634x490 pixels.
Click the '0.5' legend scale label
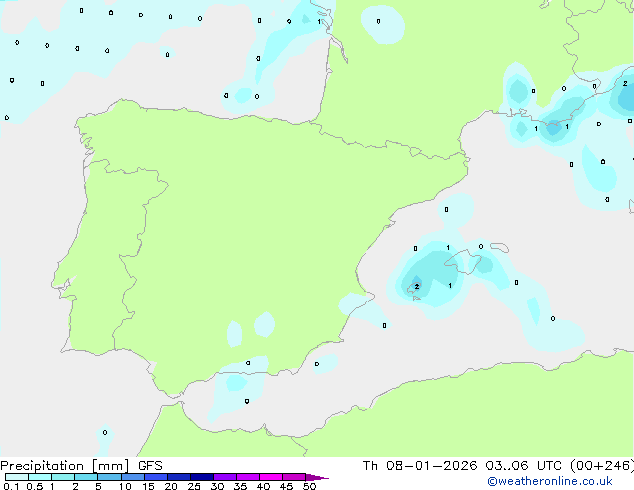click(35, 486)
